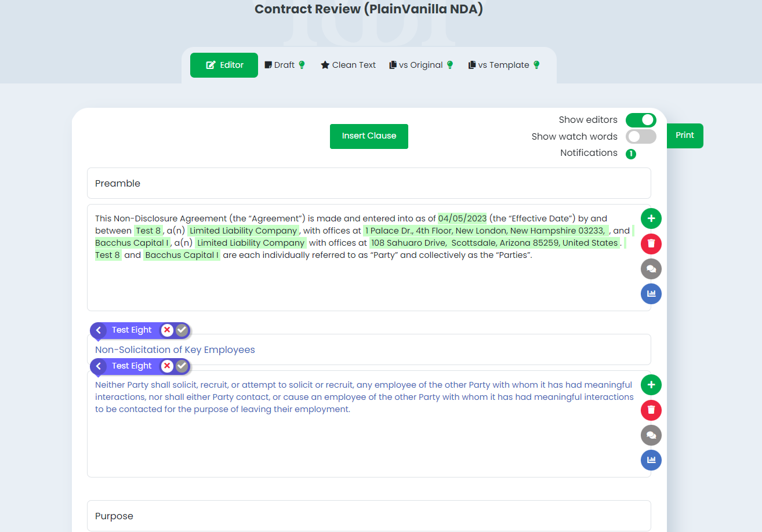
Task: Delete Preamble clause with red trash icon
Action: 651,244
